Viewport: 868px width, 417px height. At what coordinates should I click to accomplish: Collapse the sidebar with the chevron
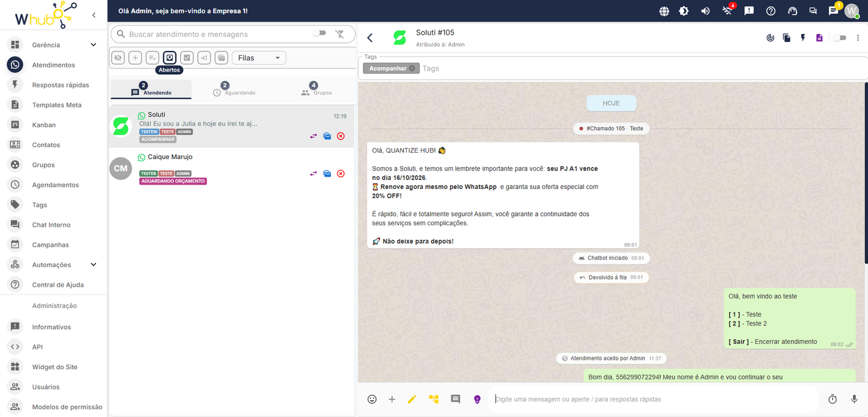click(94, 15)
